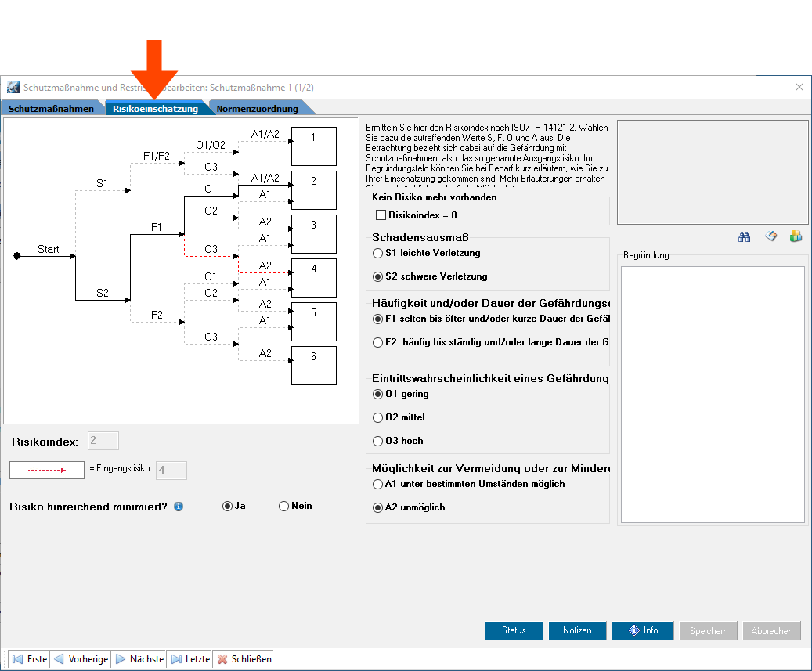This screenshot has height=671, width=812.
Task: Select Nein for risk sufficiently minimized
Action: pyautogui.click(x=283, y=506)
